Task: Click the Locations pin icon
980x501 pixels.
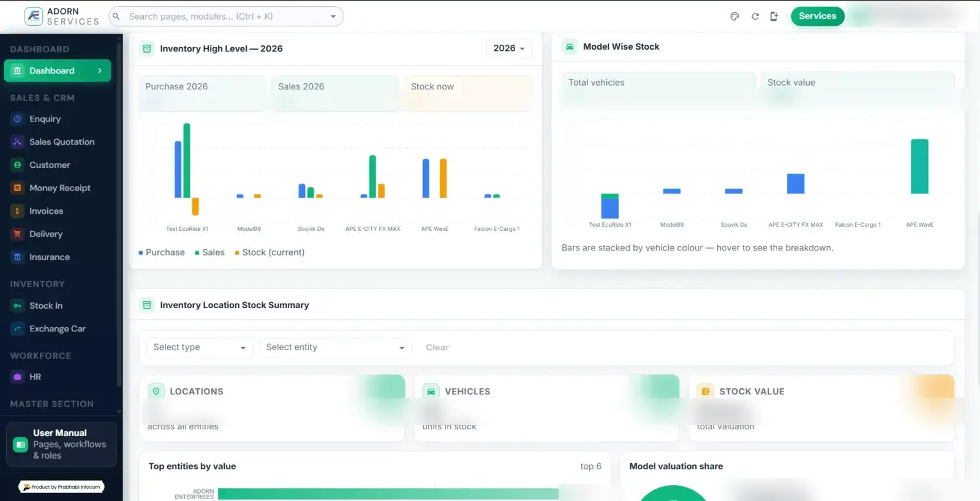Action: pos(156,391)
